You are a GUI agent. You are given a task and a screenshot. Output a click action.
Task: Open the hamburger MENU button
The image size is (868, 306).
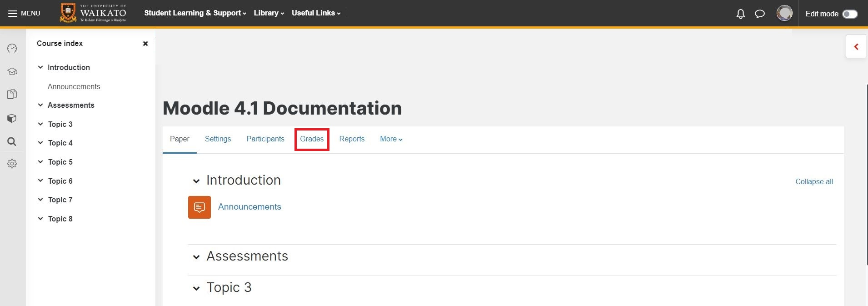coord(24,13)
